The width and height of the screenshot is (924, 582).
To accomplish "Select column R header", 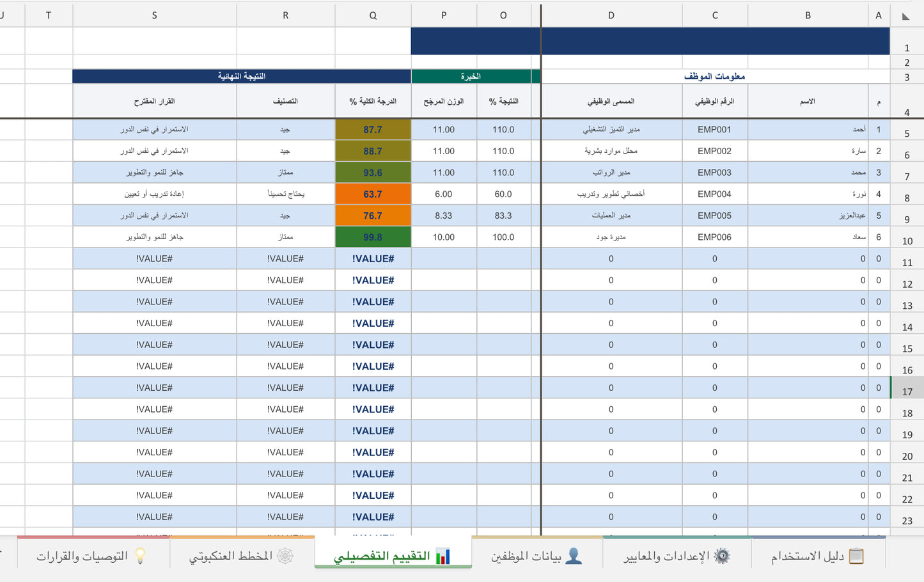I will (x=285, y=15).
